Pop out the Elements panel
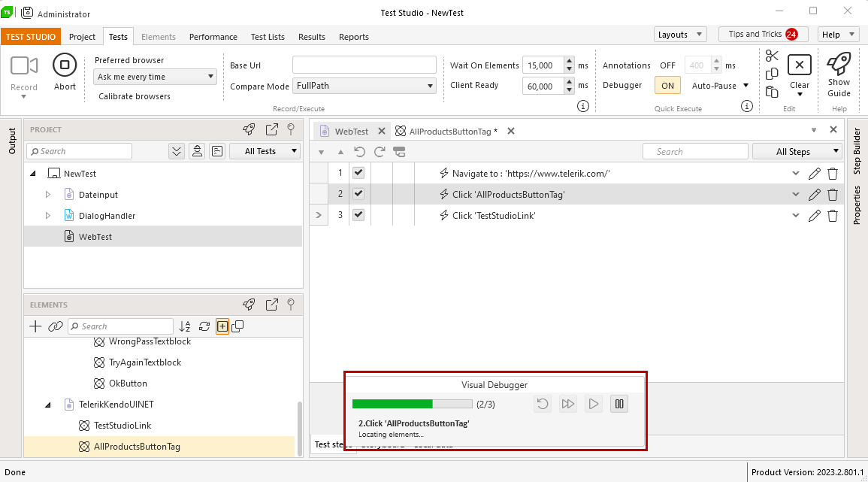868x482 pixels. coord(272,305)
